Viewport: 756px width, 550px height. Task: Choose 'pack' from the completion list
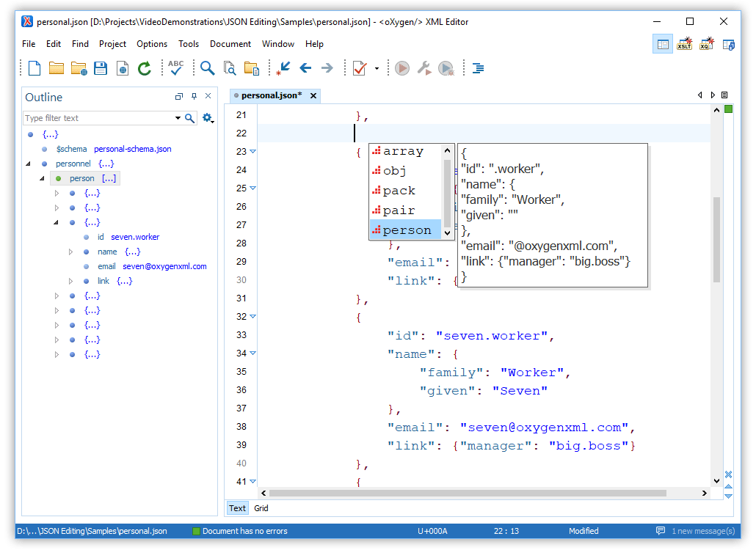(405, 191)
